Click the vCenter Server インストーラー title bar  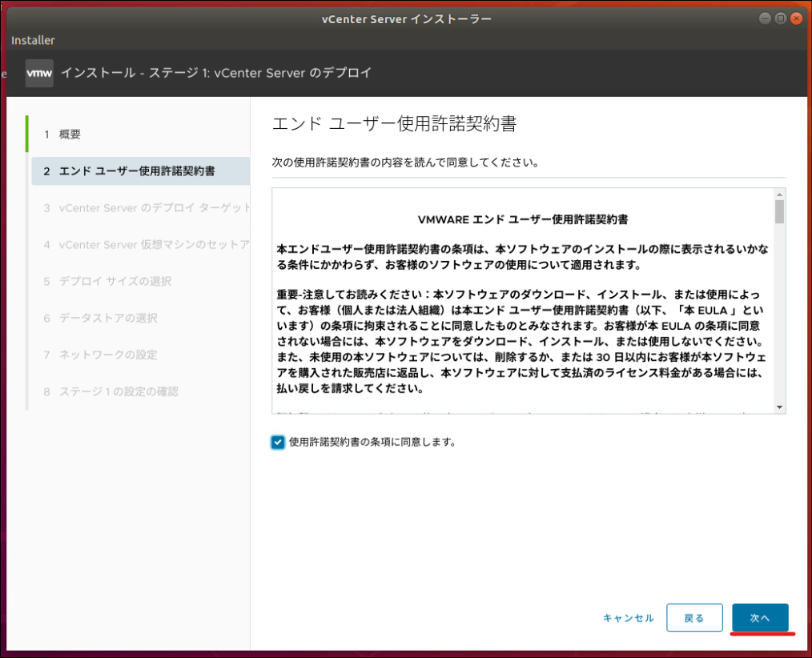click(407, 19)
